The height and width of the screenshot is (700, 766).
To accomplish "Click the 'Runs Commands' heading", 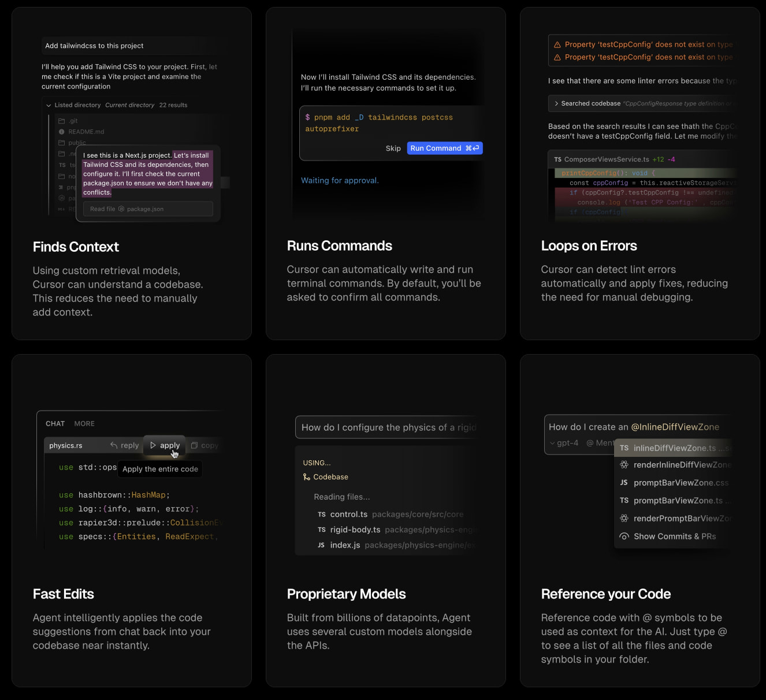I will pos(340,246).
